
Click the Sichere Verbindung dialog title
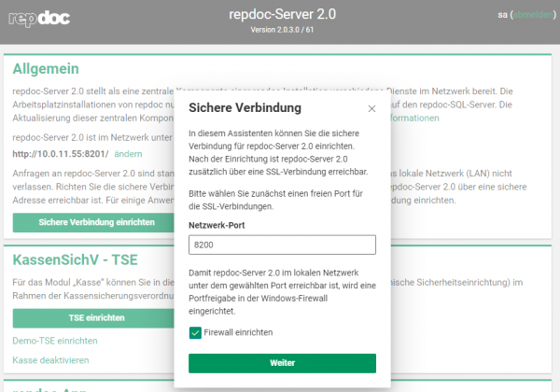tap(245, 108)
